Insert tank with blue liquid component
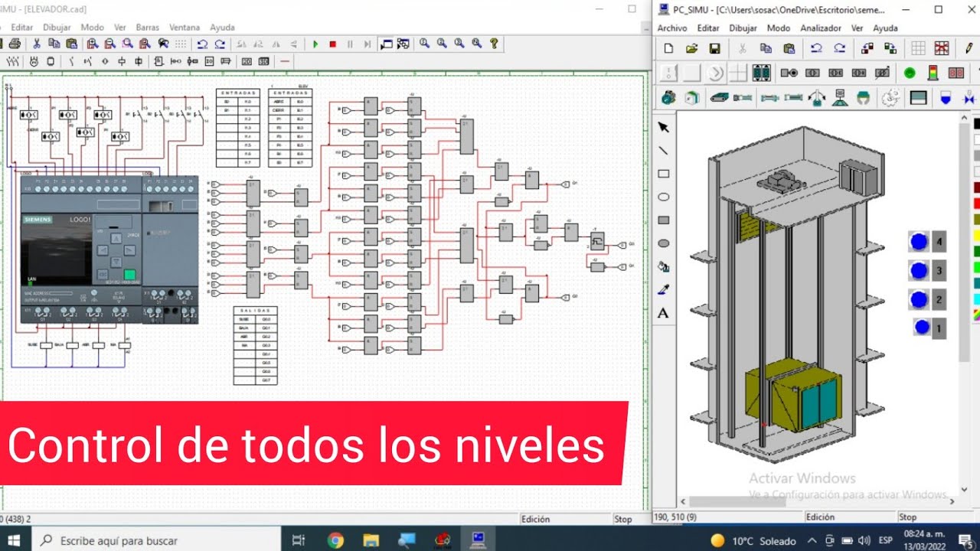 [946, 98]
